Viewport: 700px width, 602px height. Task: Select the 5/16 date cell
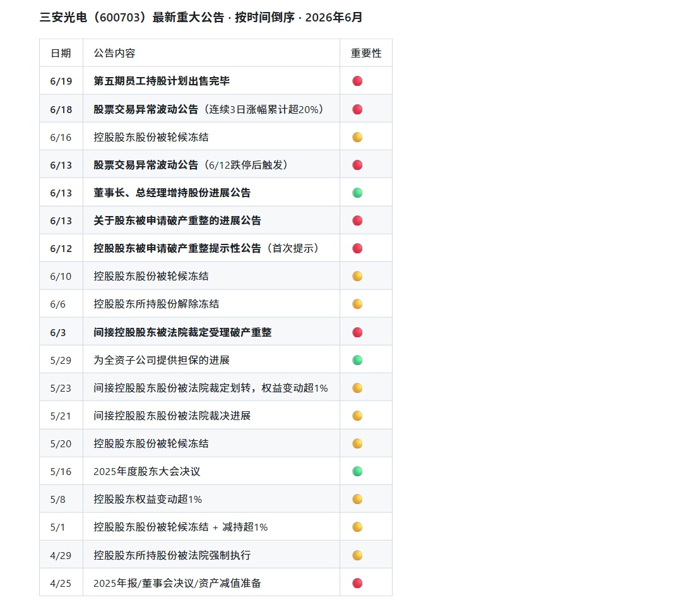[x=61, y=471]
